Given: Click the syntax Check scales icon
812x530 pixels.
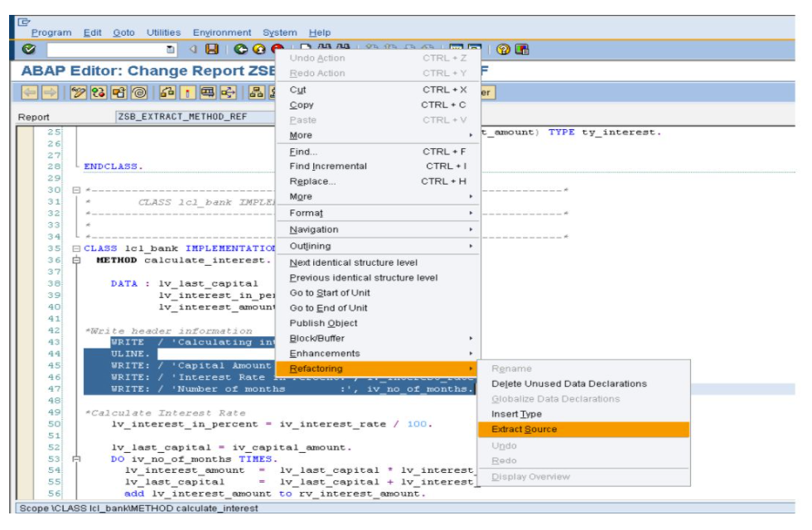Looking at the screenshot, I should pos(167,93).
